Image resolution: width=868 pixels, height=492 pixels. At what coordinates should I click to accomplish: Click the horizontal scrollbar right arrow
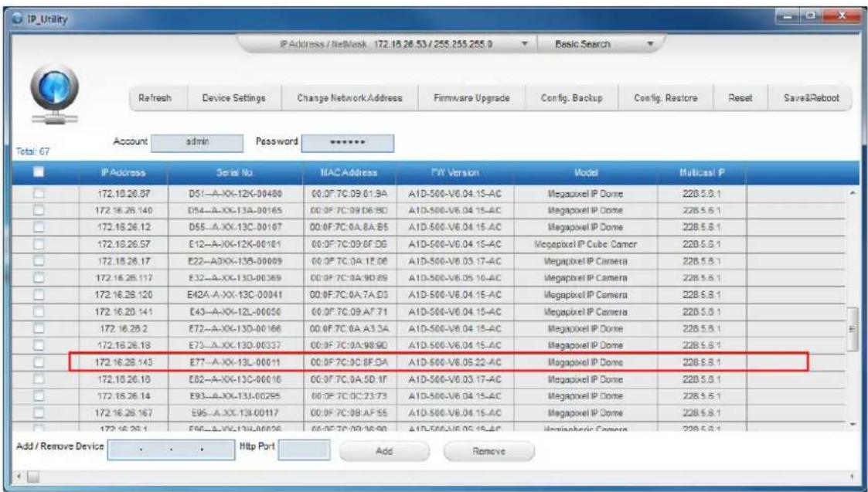point(852,476)
